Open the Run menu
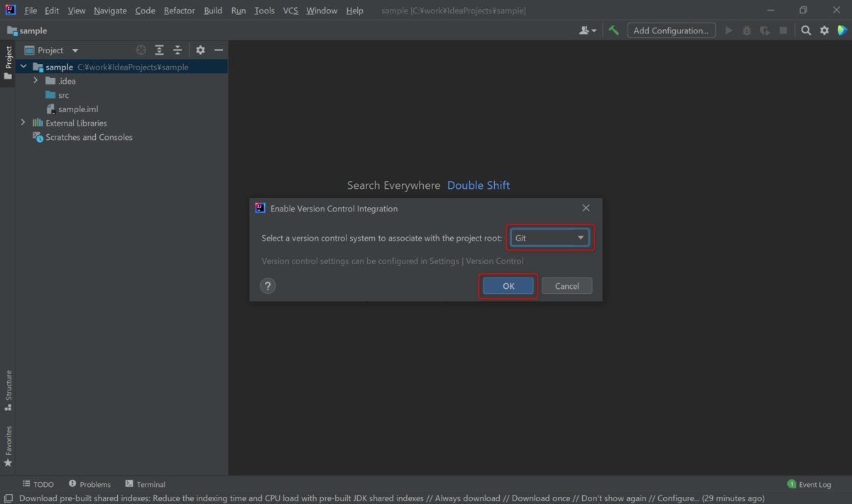852x504 pixels. click(239, 11)
